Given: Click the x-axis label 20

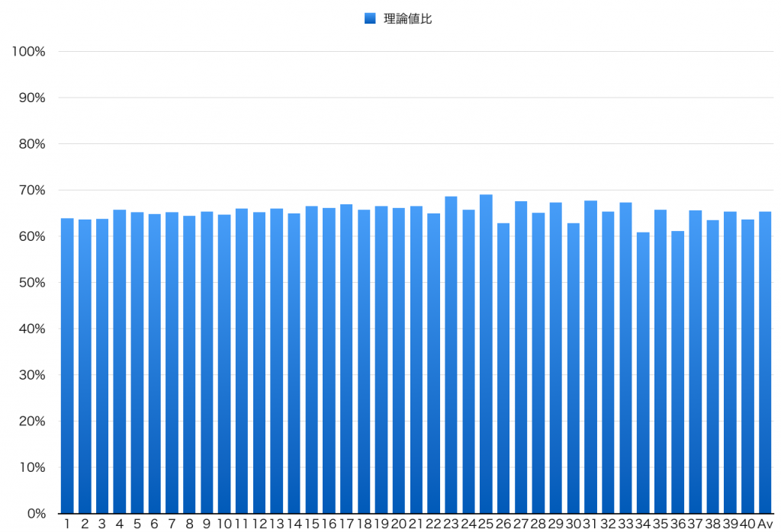Looking at the screenshot, I should pos(399,524).
